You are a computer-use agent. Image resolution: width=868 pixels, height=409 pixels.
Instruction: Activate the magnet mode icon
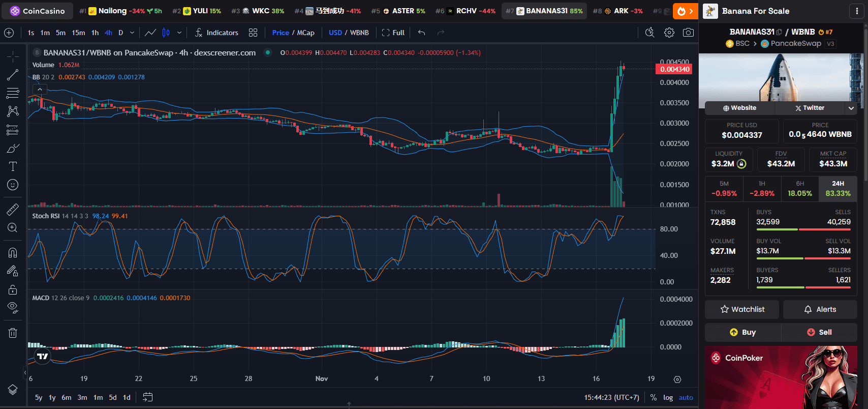coord(13,253)
